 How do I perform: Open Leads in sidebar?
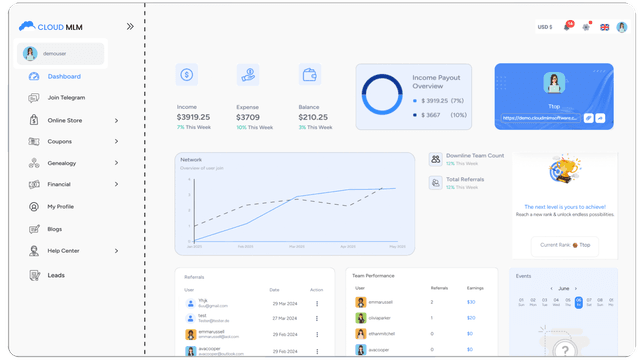[56, 275]
